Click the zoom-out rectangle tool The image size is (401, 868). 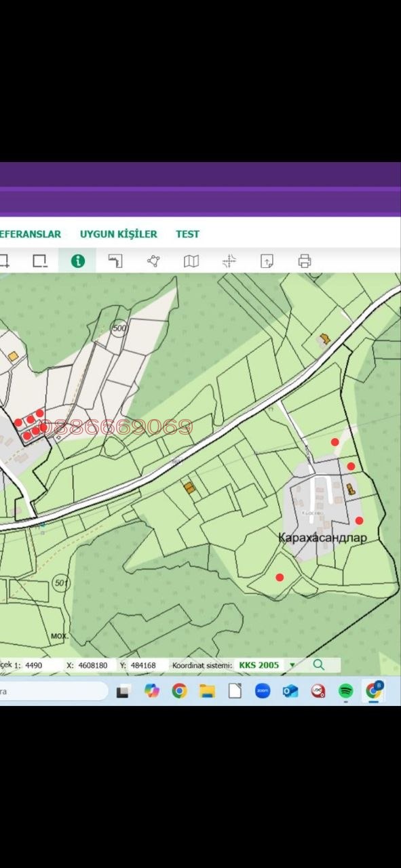click(x=40, y=261)
